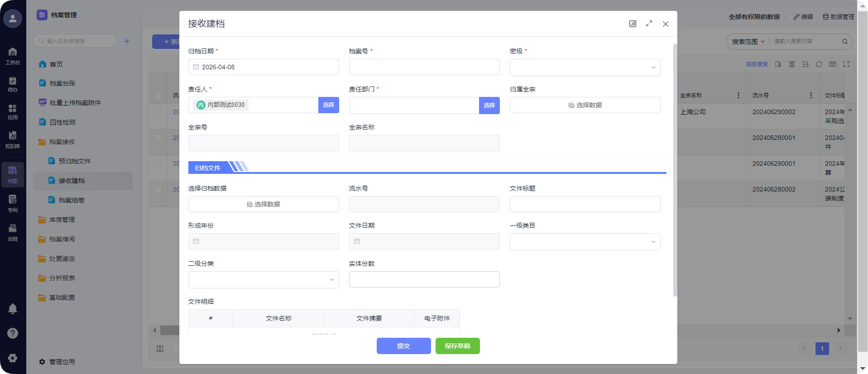Screen dimensions: 868x374
Task: Open the 知识库 sidebar icon
Action: [13, 139]
